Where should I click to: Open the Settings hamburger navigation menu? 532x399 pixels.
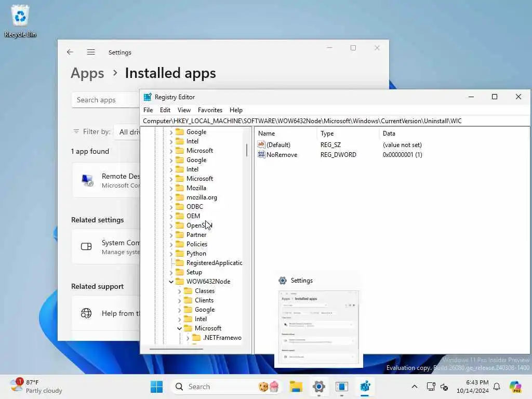click(x=90, y=52)
